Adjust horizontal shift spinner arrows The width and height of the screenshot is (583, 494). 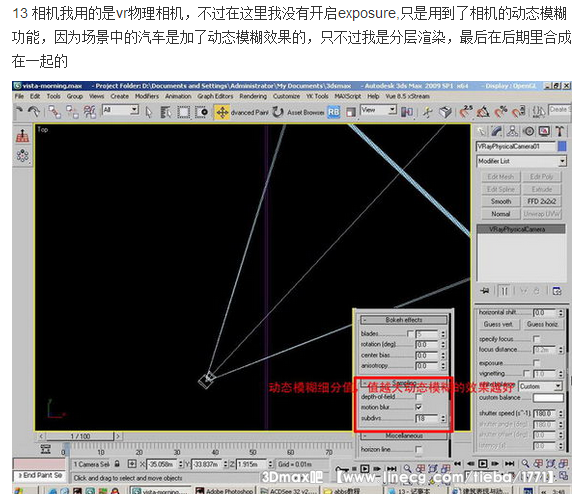561,313
